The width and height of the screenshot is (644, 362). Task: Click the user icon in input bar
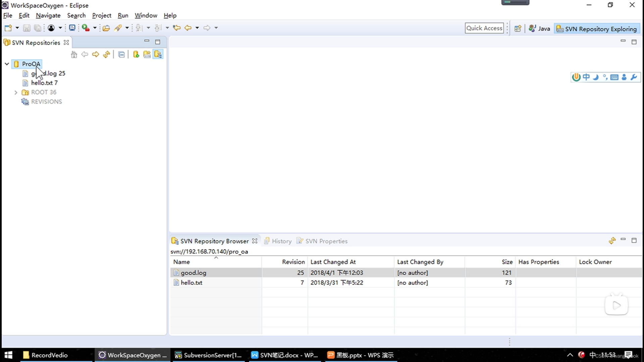pos(624,77)
